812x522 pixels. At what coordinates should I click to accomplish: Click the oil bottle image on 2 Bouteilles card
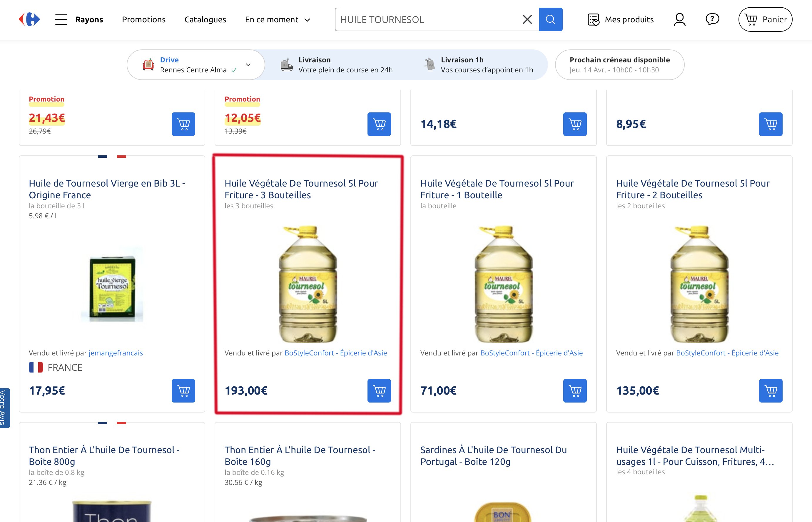click(699, 284)
